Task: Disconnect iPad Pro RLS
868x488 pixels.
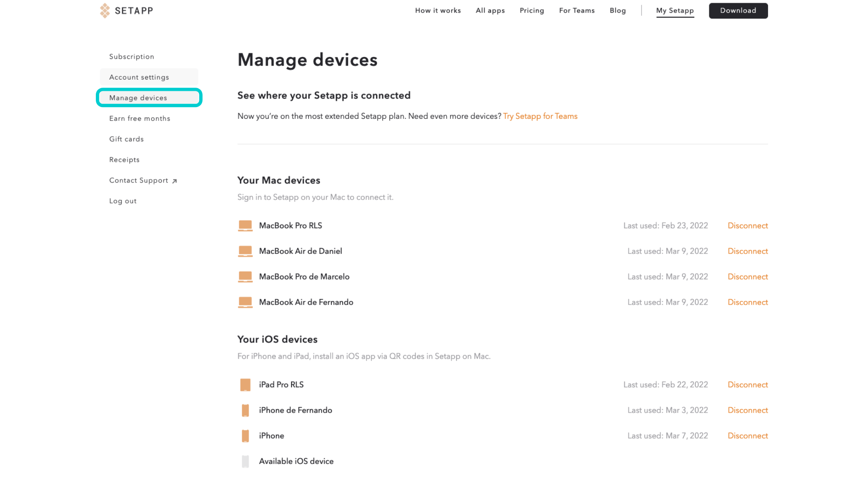Action: point(747,385)
